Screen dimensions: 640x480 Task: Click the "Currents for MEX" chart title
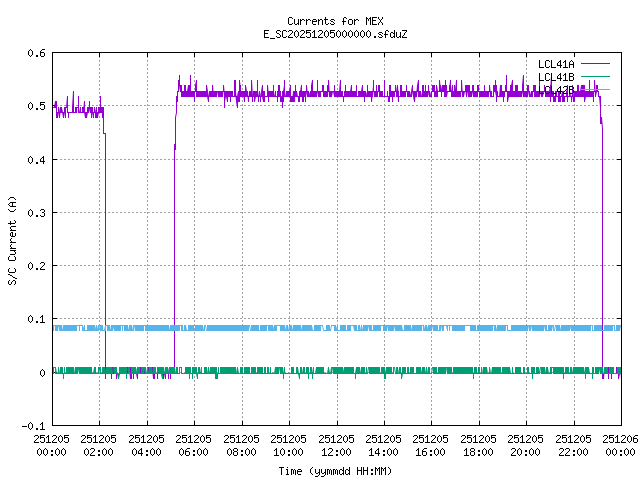click(335, 21)
